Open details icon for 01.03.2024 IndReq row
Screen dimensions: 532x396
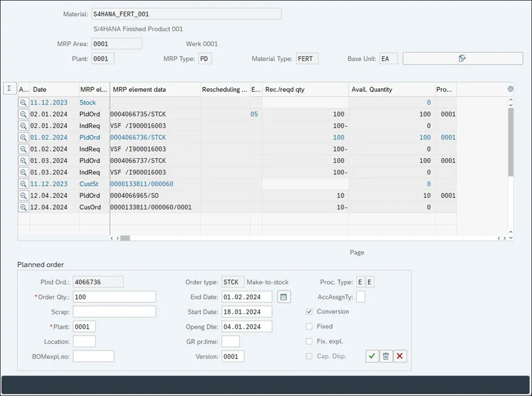click(x=23, y=172)
